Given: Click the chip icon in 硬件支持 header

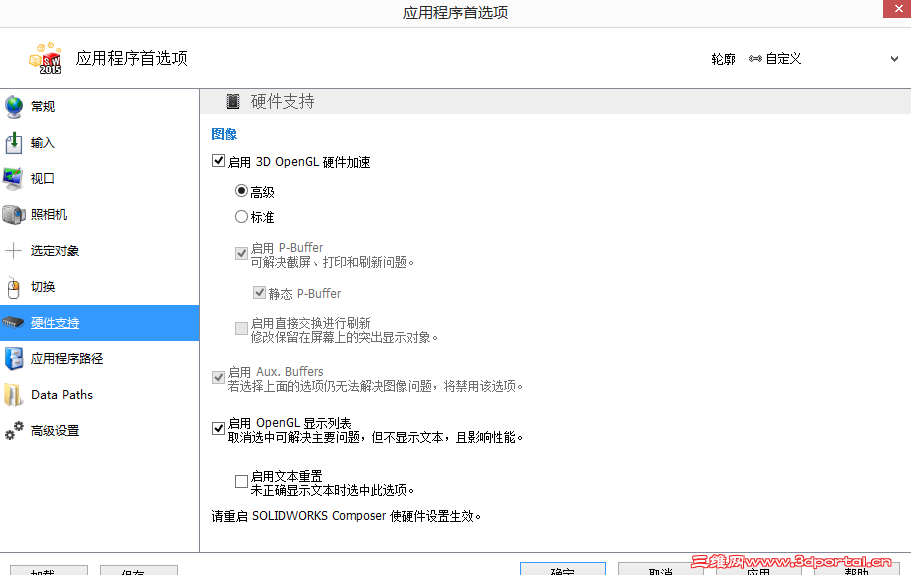Looking at the screenshot, I should coord(232,102).
